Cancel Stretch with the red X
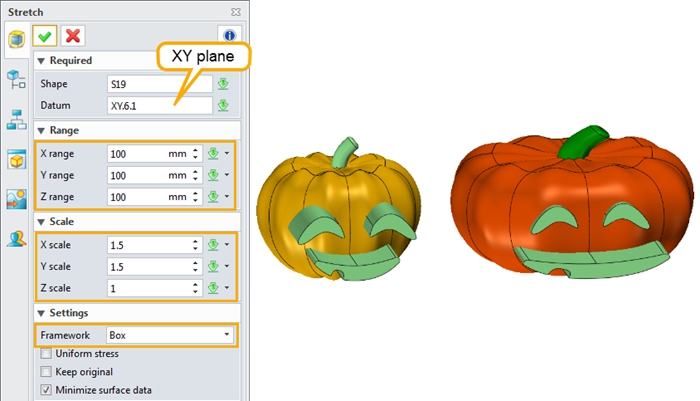Viewport: 700px width, 401px height. click(73, 36)
